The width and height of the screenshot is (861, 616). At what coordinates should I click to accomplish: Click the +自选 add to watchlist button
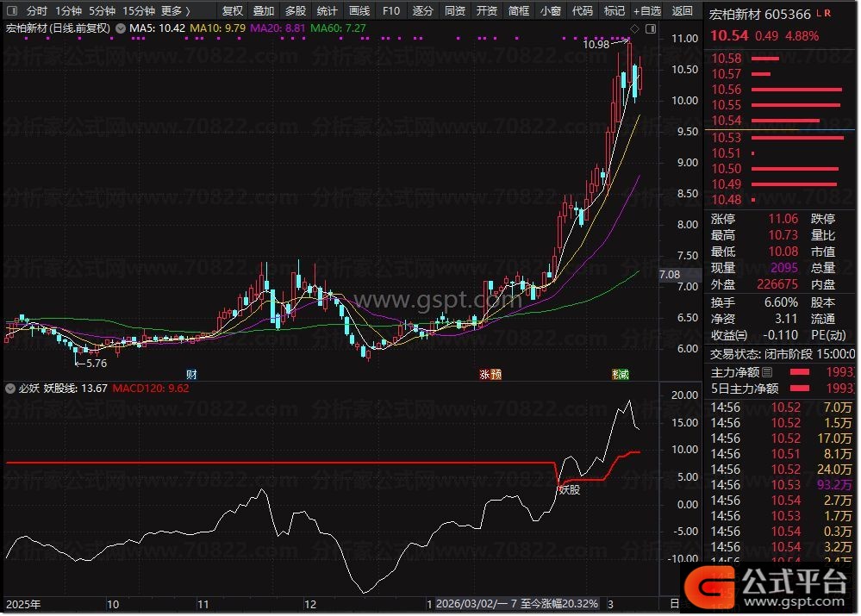(x=647, y=11)
